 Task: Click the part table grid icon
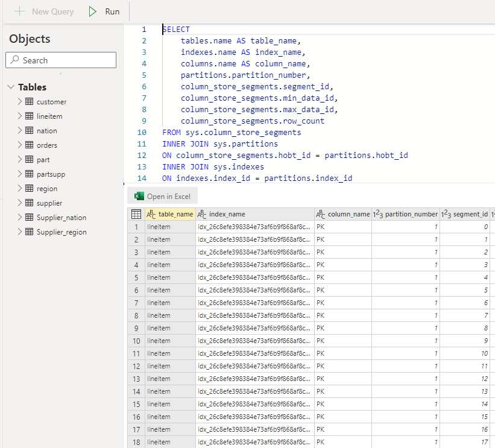(29, 159)
